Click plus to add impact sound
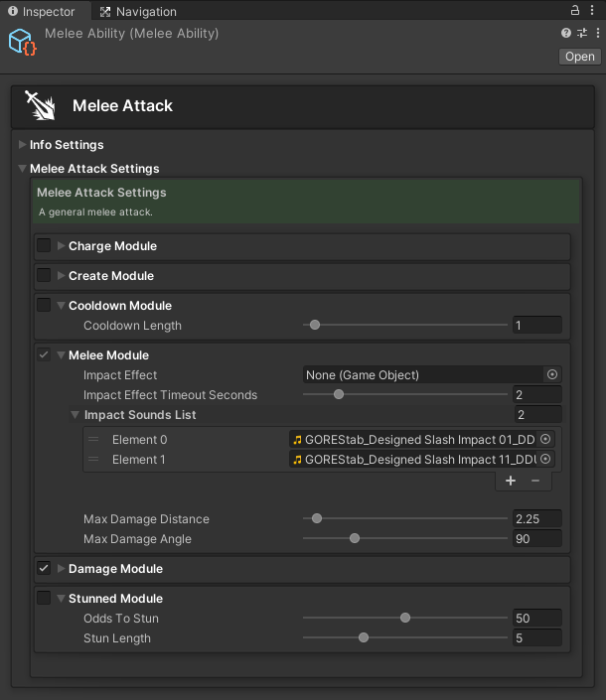 pyautogui.click(x=511, y=481)
